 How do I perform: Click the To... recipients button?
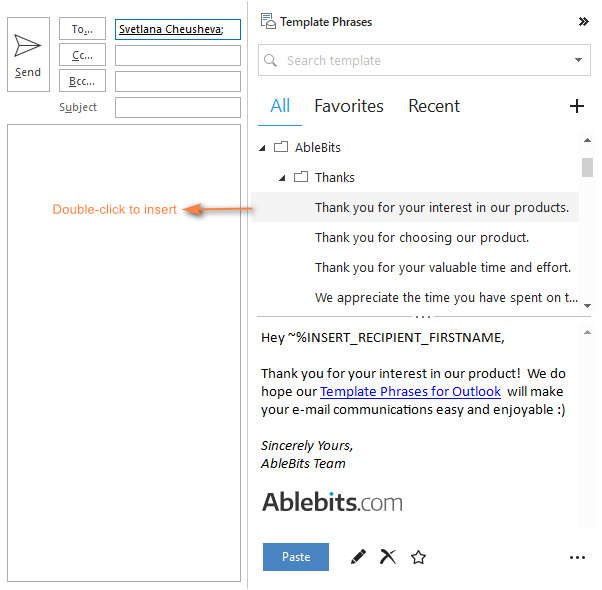tap(82, 29)
